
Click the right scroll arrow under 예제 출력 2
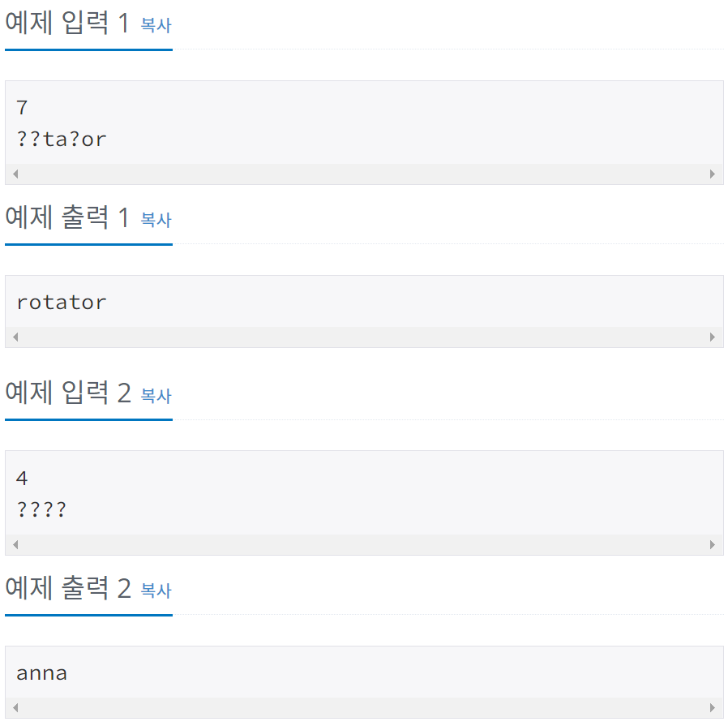point(713,707)
